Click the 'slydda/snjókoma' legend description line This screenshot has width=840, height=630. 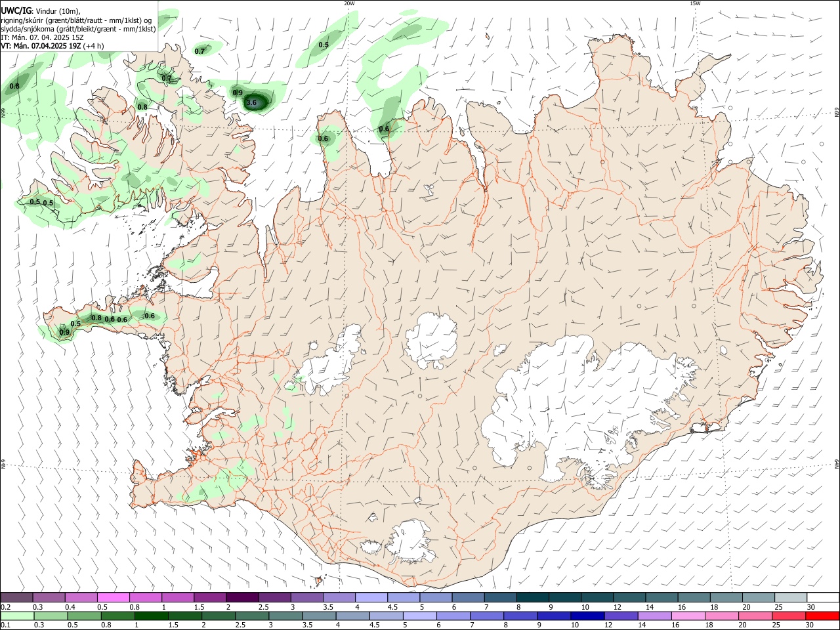(x=78, y=29)
